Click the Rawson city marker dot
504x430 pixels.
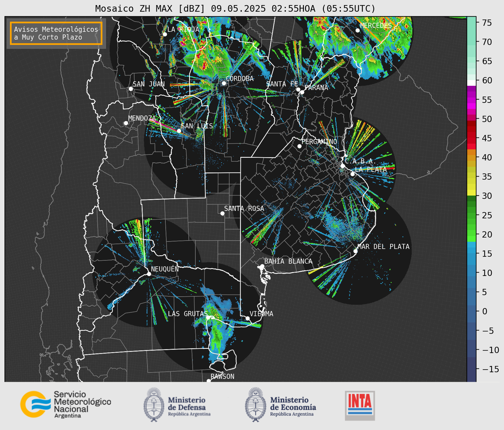pos(209,381)
